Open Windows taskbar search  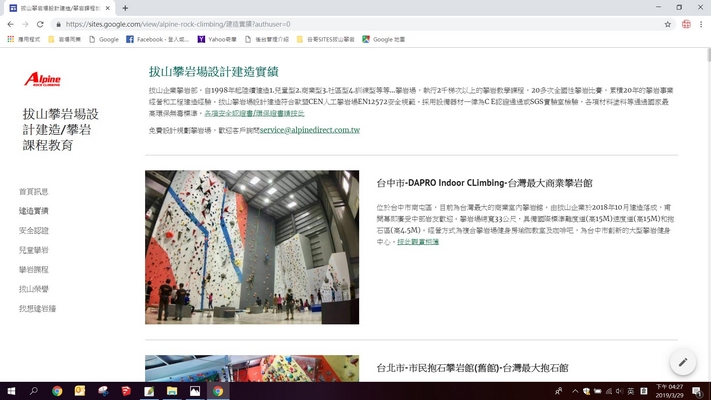[34, 391]
